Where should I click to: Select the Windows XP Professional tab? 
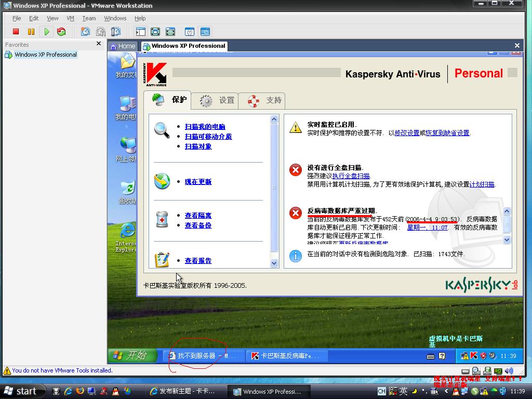184,46
